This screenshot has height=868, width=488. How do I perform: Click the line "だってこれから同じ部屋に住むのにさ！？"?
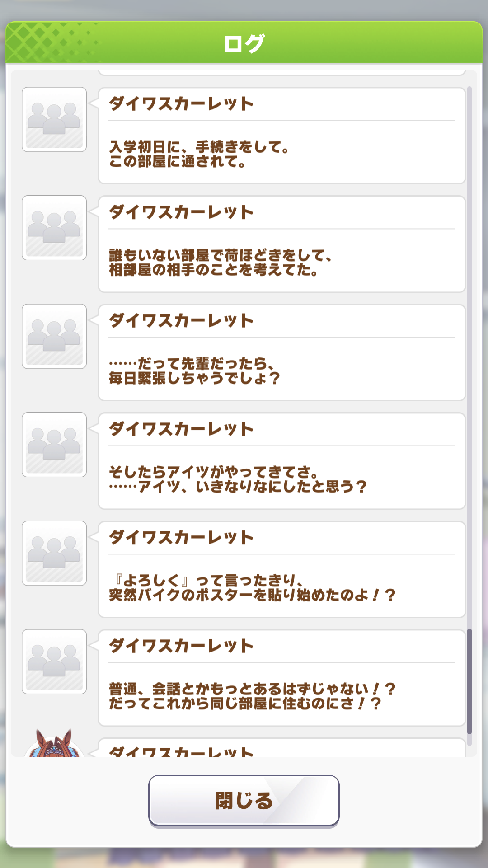245,704
